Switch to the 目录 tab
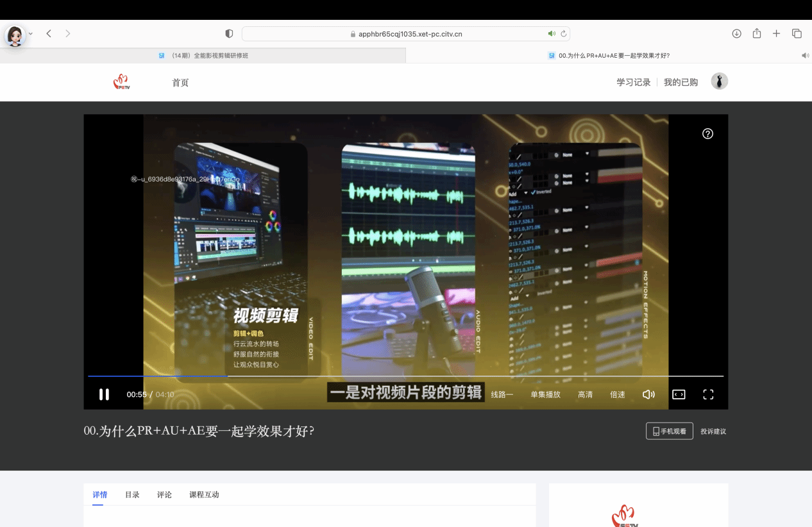812x527 pixels. 132,494
